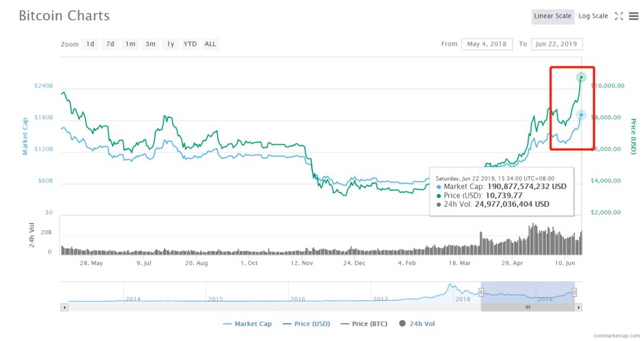Toggle 24h Vol series in legend

tap(417, 324)
